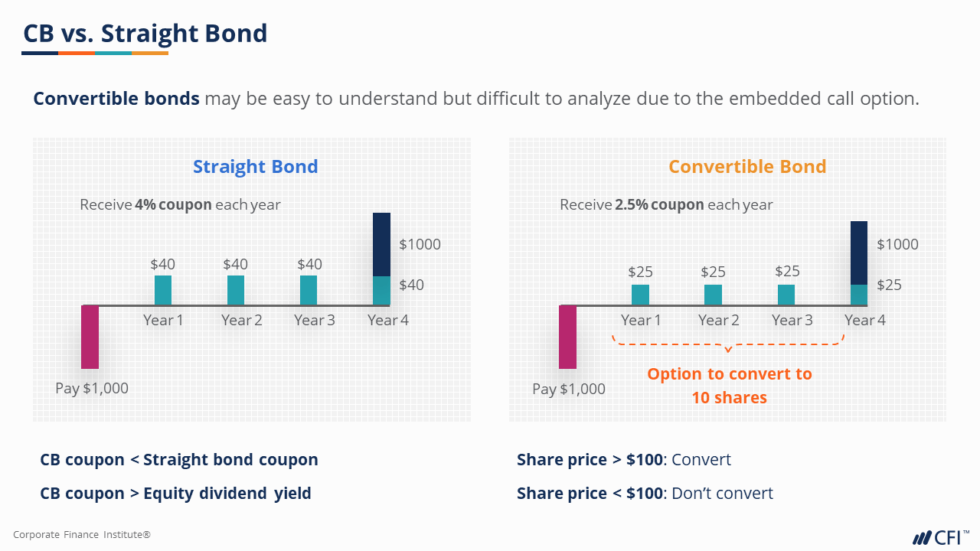Click the magenta bar in Convertible Bond chart
980x551 pixels.
pyautogui.click(x=567, y=337)
